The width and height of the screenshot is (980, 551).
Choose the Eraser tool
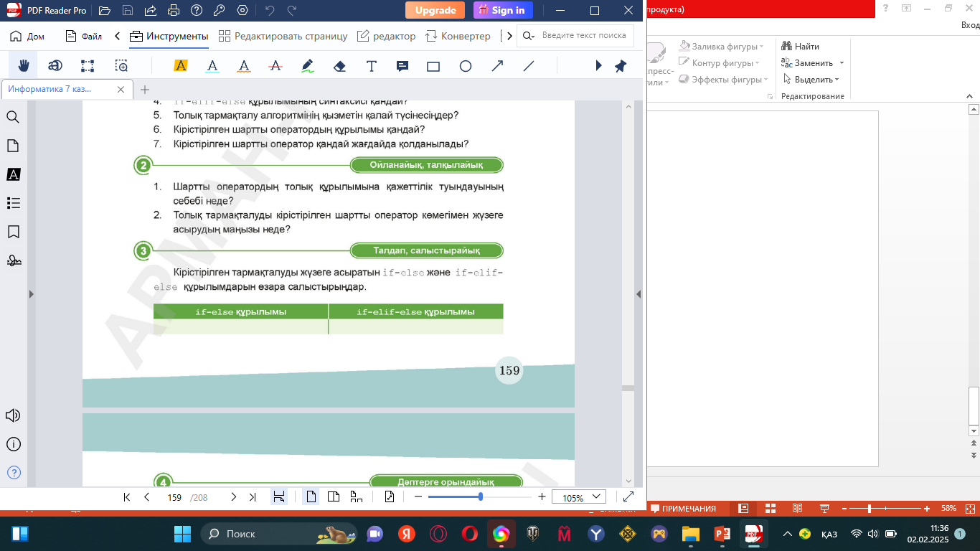point(340,66)
